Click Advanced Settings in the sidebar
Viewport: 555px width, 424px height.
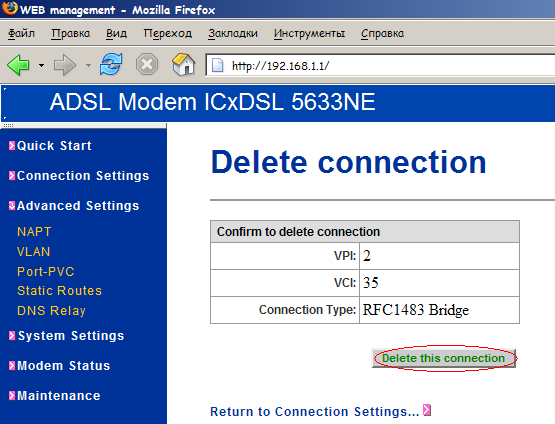pos(78,206)
